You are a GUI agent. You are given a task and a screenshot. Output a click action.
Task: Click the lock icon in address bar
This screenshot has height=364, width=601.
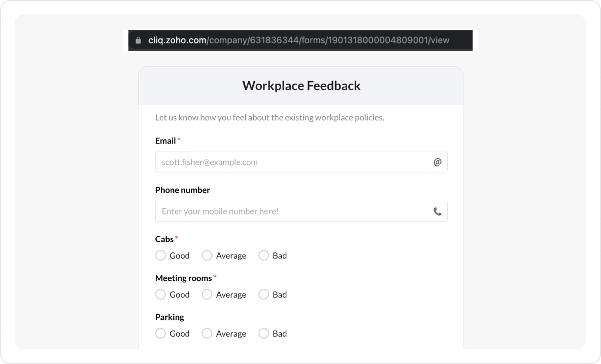(138, 41)
